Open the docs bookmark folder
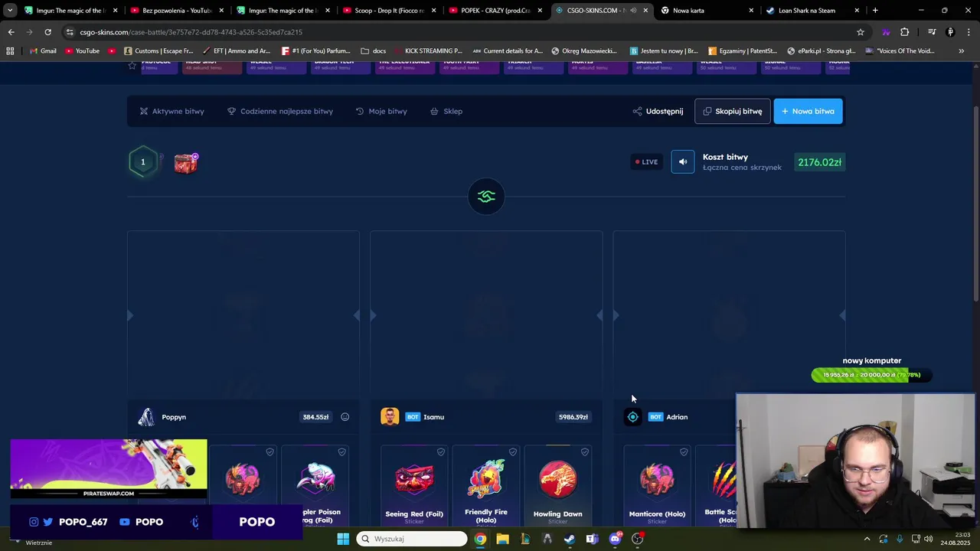The image size is (980, 551). click(x=374, y=51)
